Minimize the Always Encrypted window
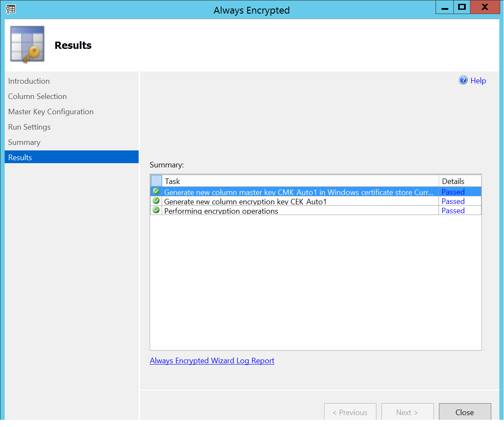This screenshot has width=504, height=427. pyautogui.click(x=444, y=7)
